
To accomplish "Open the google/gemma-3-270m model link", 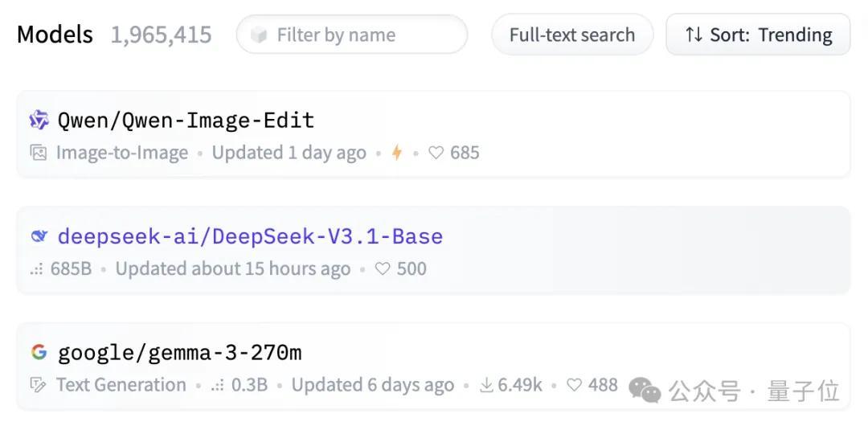I will (x=180, y=352).
